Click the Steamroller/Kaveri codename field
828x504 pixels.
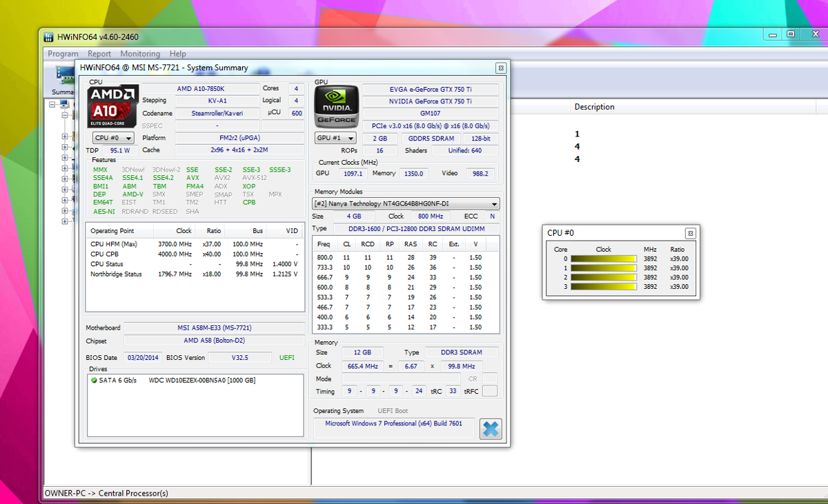tap(217, 113)
